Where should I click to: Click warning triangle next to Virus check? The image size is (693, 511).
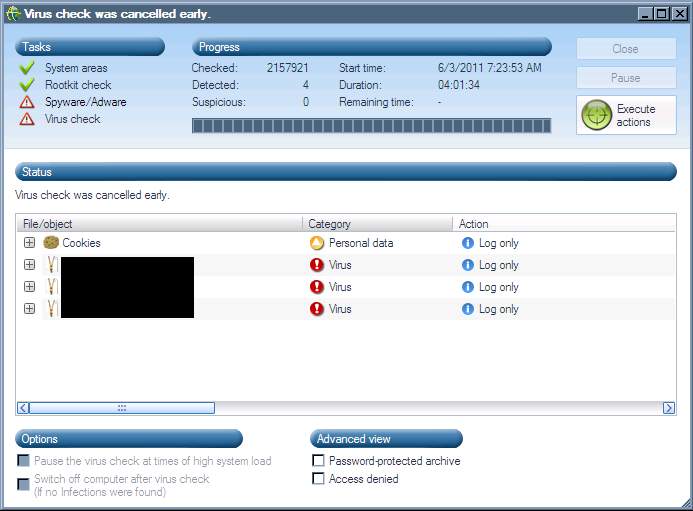27,119
